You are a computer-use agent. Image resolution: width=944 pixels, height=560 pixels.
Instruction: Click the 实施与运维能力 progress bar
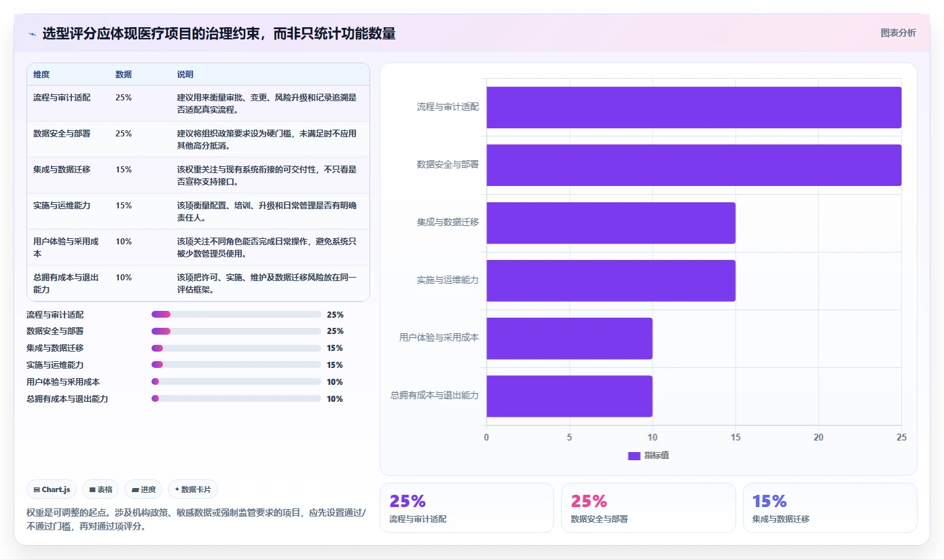[x=236, y=365]
